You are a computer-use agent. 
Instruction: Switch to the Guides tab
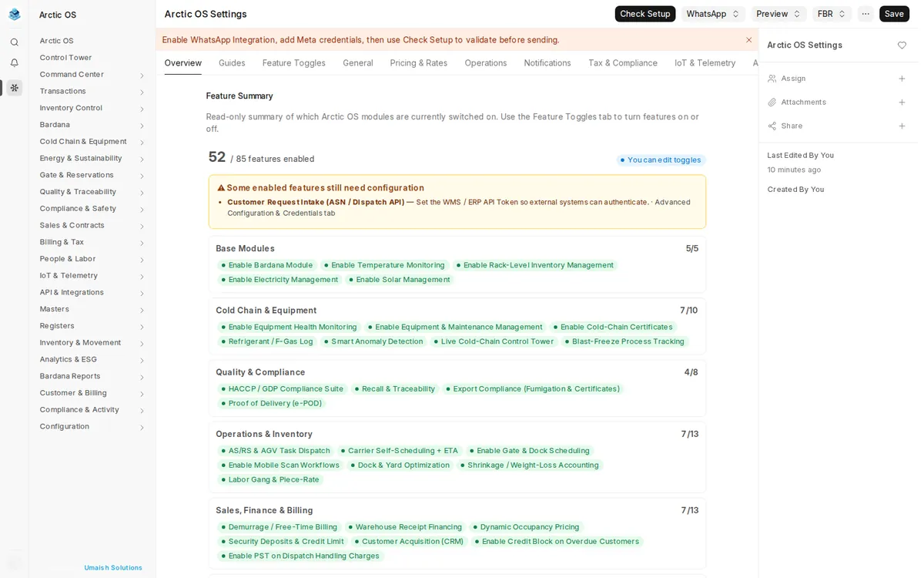pos(232,63)
